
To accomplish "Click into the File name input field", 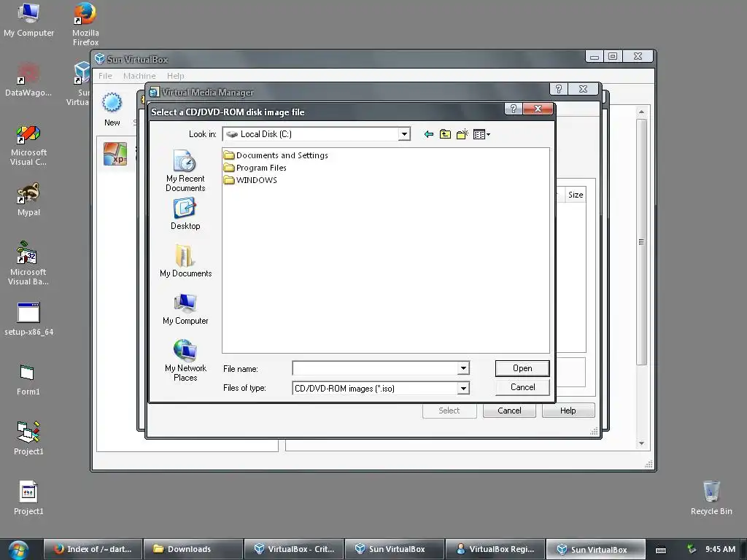I will [375, 368].
